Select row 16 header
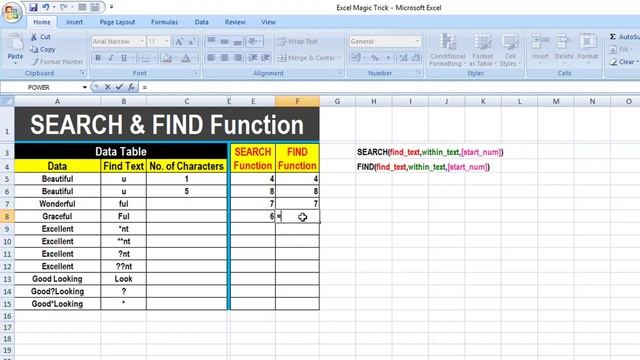The height and width of the screenshot is (360, 640). point(7,316)
